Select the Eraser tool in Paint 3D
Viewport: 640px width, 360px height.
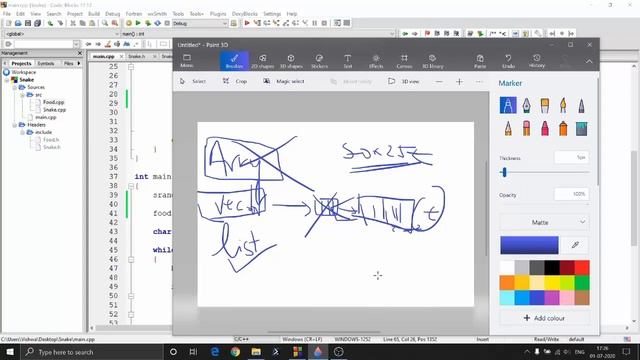[526, 129]
